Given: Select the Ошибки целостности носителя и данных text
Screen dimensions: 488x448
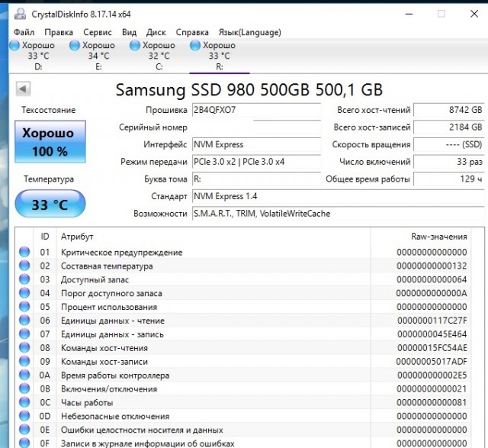Looking at the screenshot, I should click(x=142, y=430).
